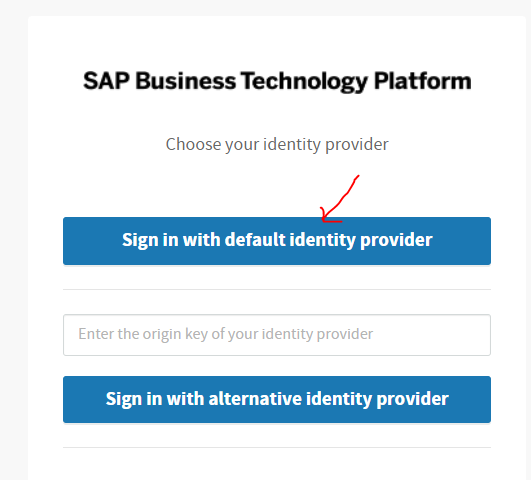Click the gray page background beside the card
Image resolution: width=531 pixels, height=480 pixels.
(x=14, y=237)
